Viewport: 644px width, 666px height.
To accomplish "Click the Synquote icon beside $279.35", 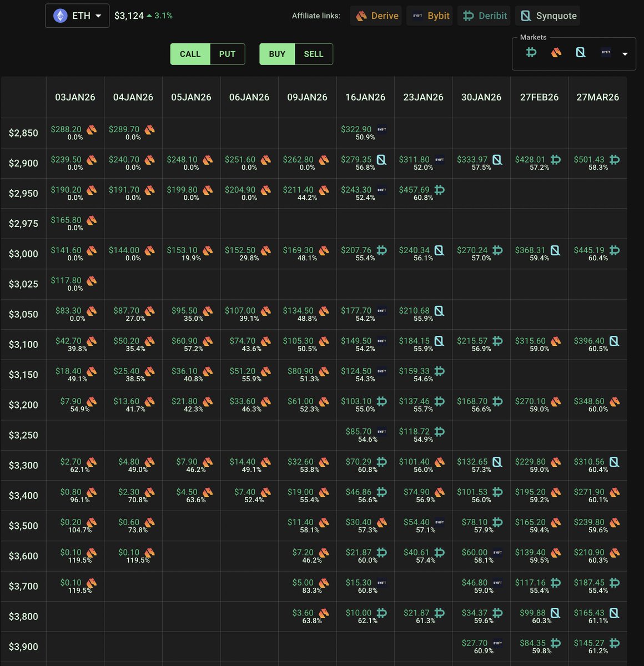I will pyautogui.click(x=381, y=160).
